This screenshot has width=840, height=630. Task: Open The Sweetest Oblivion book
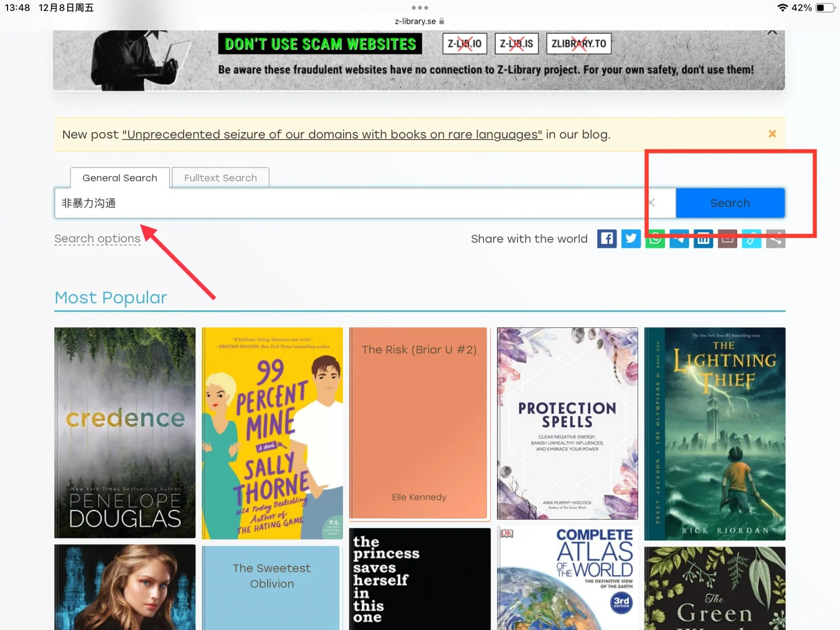click(x=272, y=587)
